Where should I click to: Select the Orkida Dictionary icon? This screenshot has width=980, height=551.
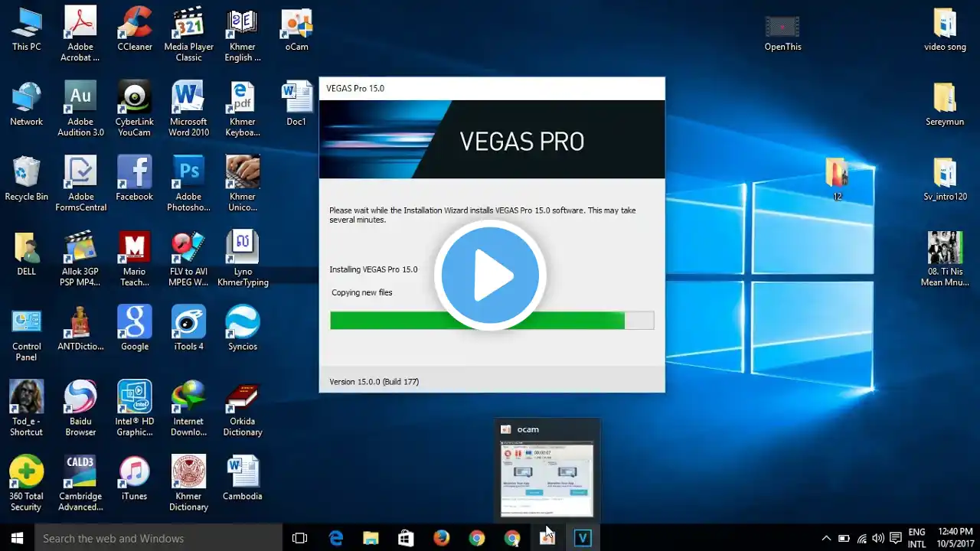243,409
